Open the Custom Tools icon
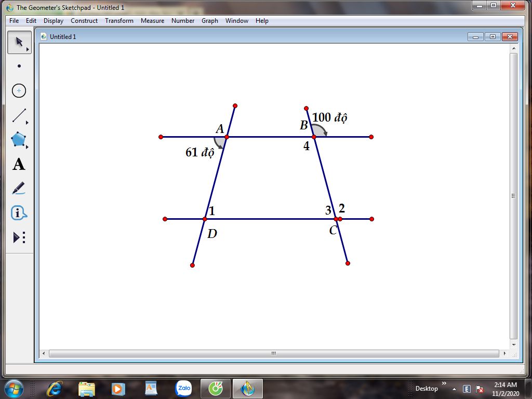532x399 pixels. coord(19,237)
